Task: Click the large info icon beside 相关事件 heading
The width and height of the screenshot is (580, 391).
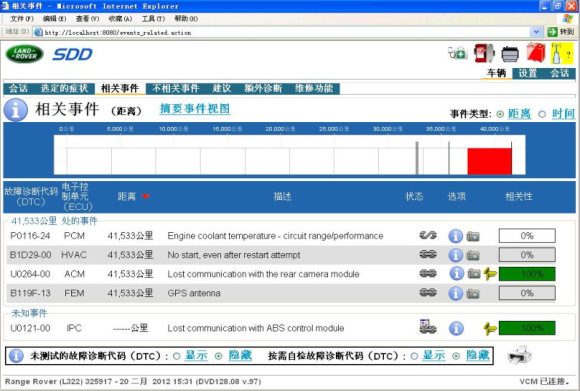Action: 16,110
